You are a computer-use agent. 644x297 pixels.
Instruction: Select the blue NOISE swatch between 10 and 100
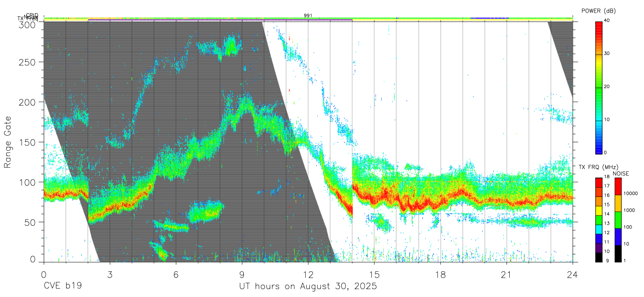[618, 236]
